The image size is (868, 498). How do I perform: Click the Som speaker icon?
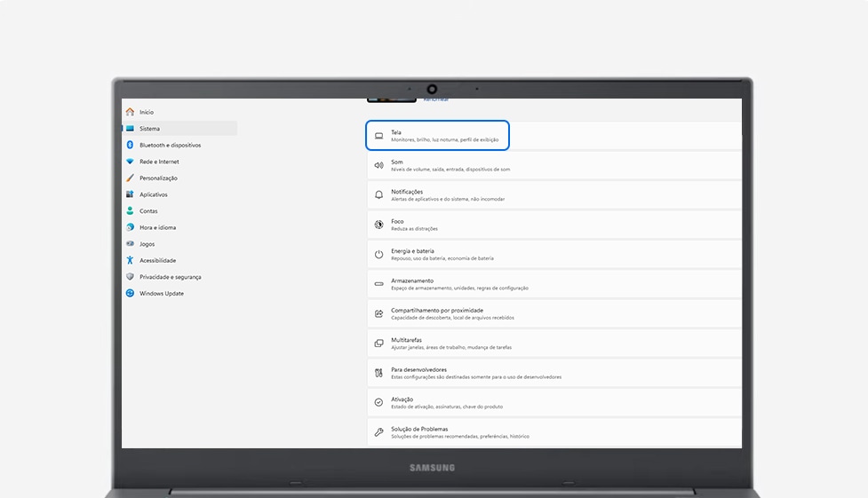[378, 165]
